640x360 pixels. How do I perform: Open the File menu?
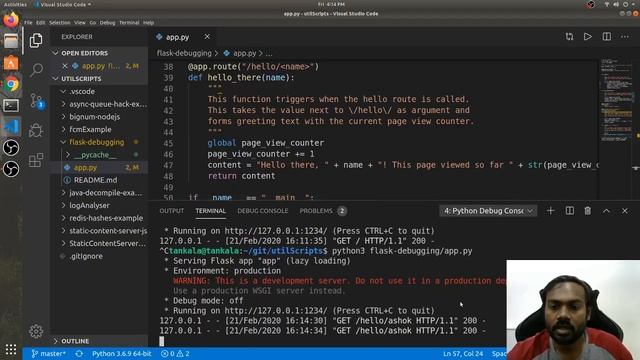pyautogui.click(x=28, y=23)
